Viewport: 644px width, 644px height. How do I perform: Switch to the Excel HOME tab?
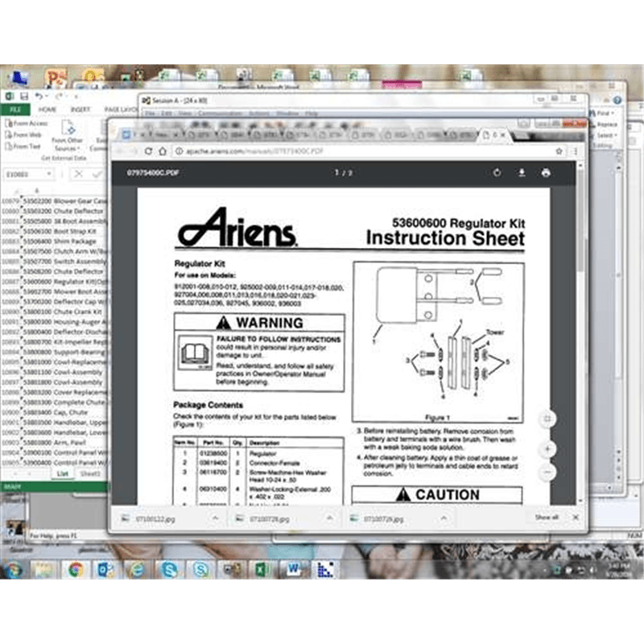47,109
